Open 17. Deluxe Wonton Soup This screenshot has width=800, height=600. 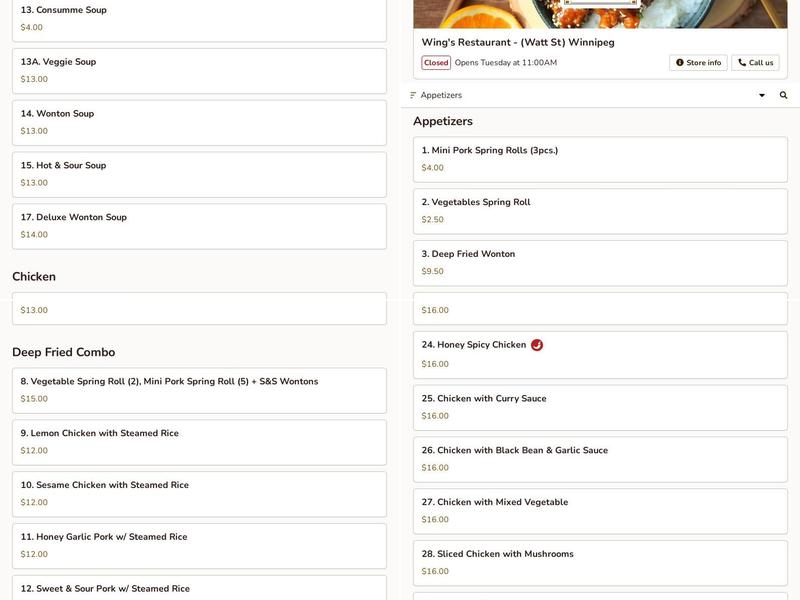click(x=199, y=227)
